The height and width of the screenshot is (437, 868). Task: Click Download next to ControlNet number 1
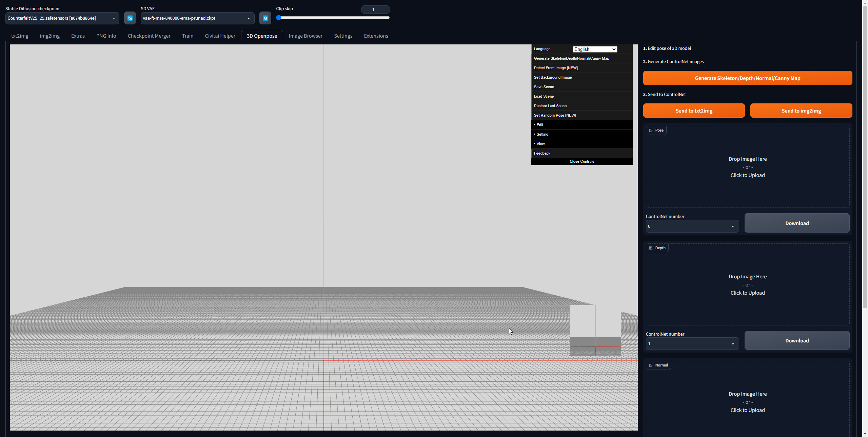tap(797, 340)
